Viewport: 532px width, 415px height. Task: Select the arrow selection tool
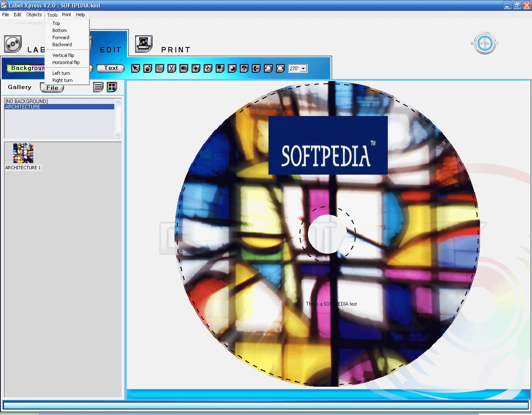coord(135,68)
